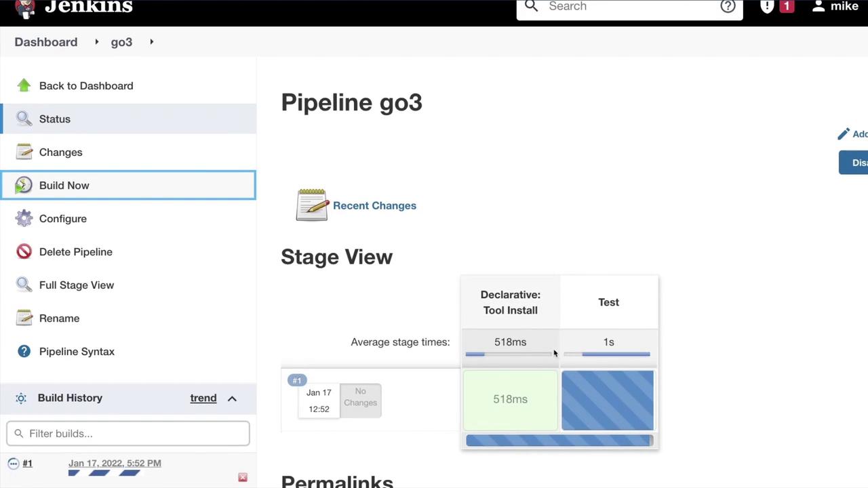Click the Recent Changes notepad icon
Viewport: 868px width, 488px height.
(x=312, y=205)
